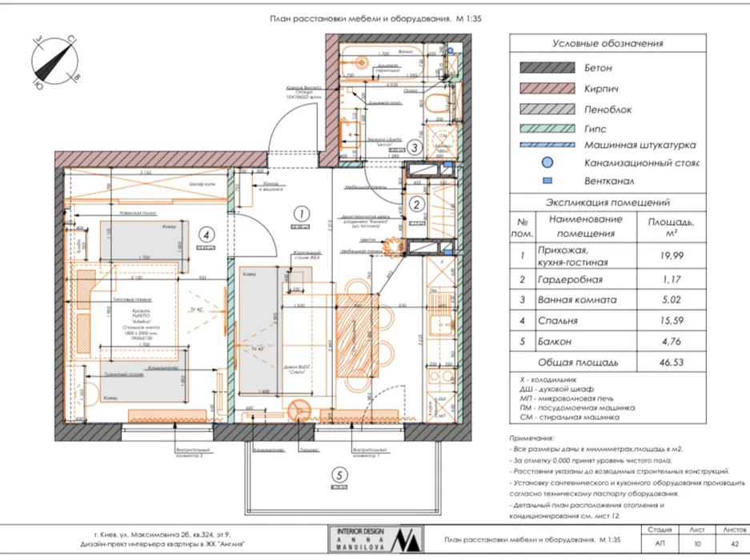Select the Кирпич hatch swatch in legend
750x560 pixels.
coord(547,89)
